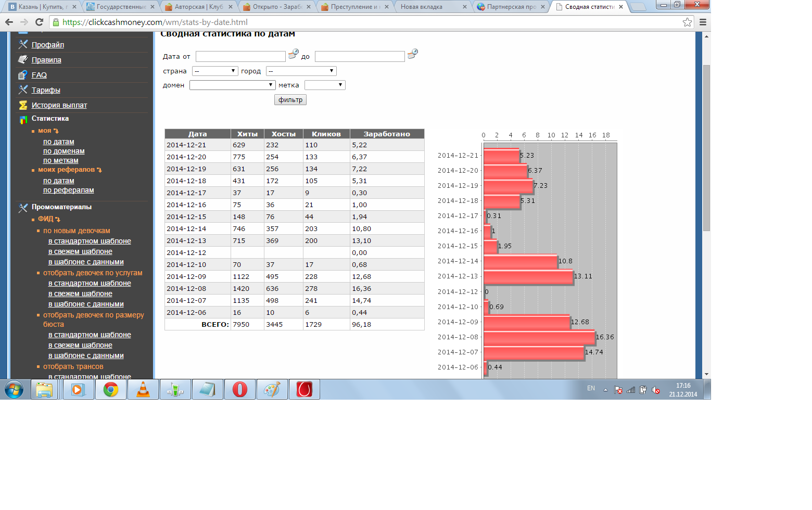
Task: Click the chart icon beside Статистика
Action: 23,119
